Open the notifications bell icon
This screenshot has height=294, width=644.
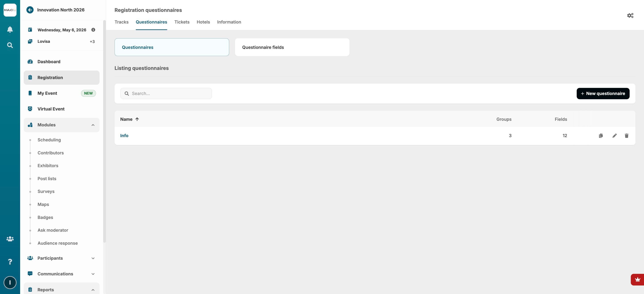(x=10, y=30)
